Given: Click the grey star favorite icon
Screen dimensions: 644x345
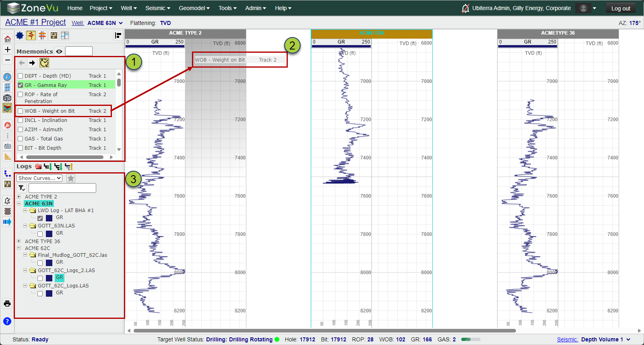Looking at the screenshot, I should coord(71,178).
